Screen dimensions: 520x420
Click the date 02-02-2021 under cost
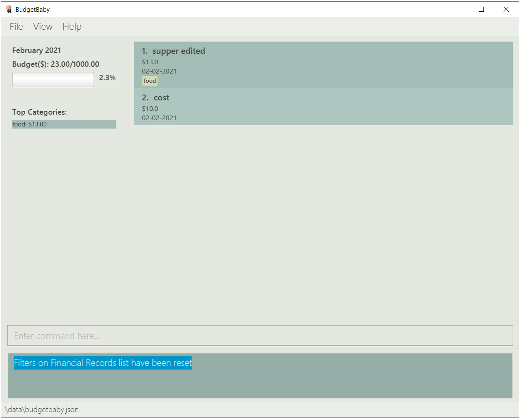coord(159,118)
